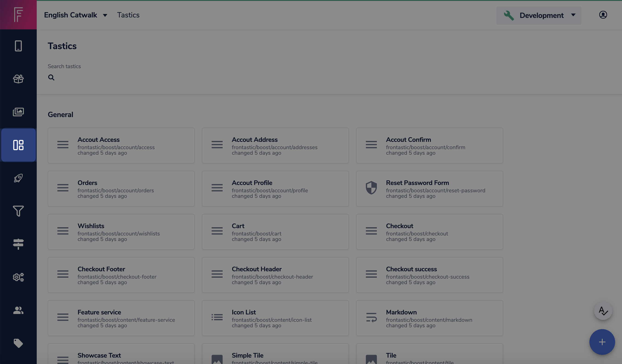Click the spell check floating button
The height and width of the screenshot is (364, 622).
pos(603,311)
